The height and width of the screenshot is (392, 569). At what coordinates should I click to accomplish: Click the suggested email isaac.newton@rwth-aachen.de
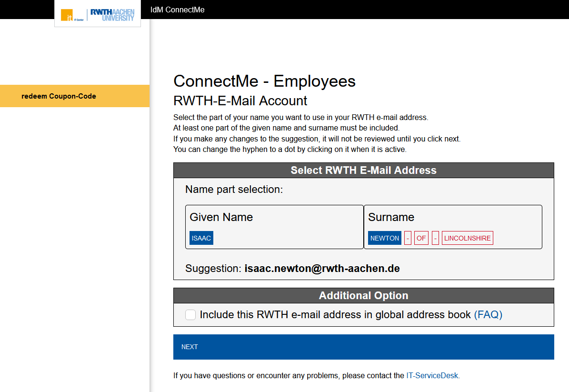pyautogui.click(x=322, y=269)
